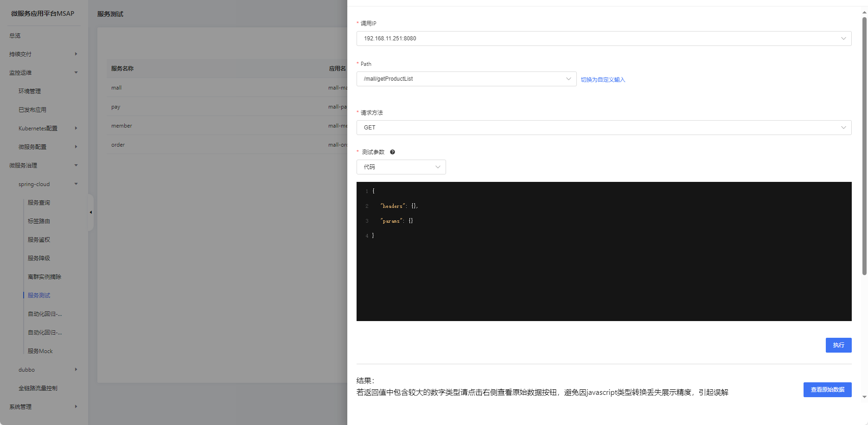
Task: Open 服务Mock tree item
Action: tap(40, 351)
